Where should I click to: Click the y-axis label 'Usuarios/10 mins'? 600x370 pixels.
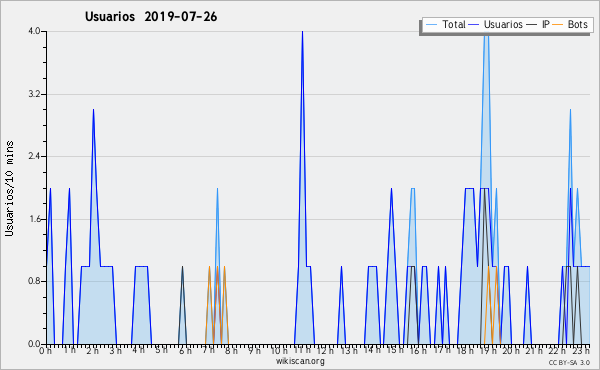click(x=9, y=189)
